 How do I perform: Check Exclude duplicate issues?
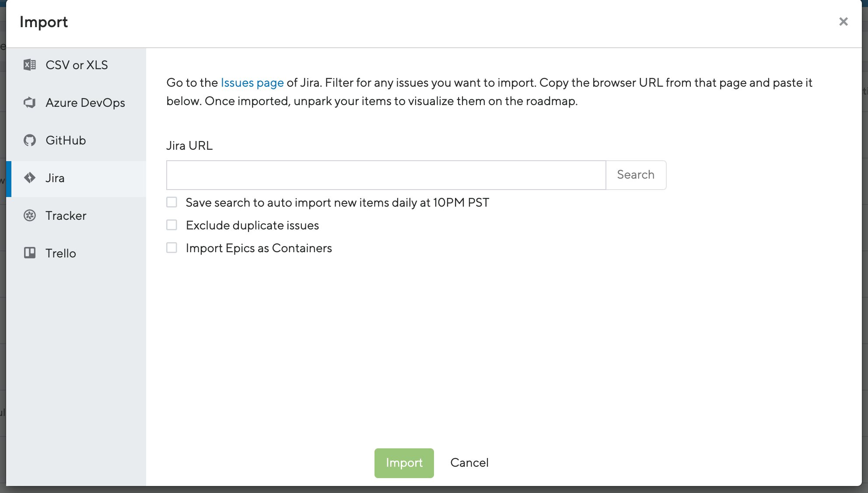(171, 225)
